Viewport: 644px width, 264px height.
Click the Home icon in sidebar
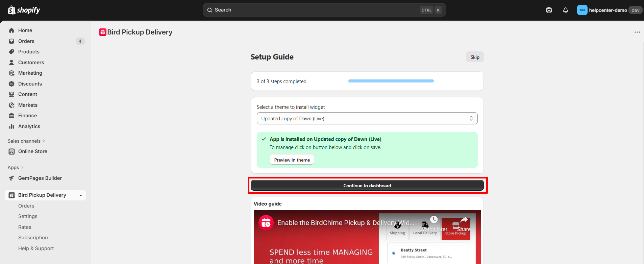11,30
